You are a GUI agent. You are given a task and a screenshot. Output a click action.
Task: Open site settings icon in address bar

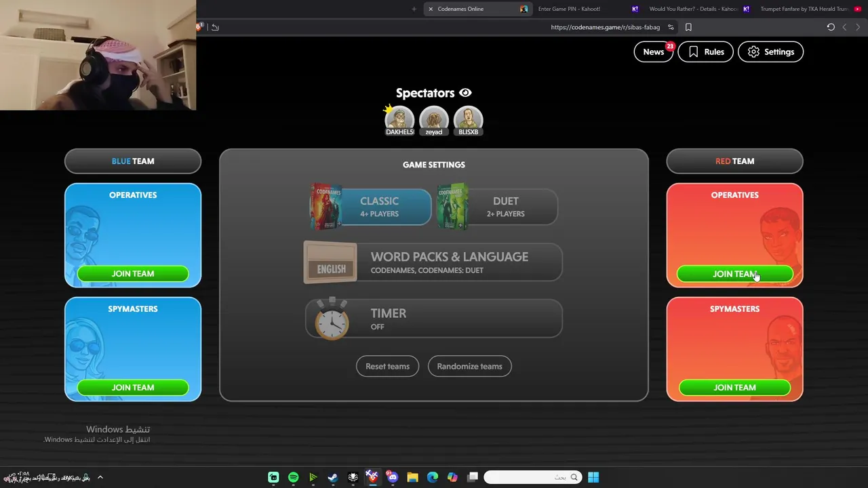pyautogui.click(x=671, y=27)
